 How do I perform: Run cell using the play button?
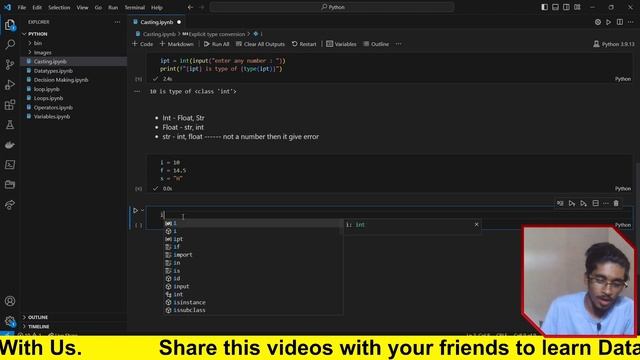135,211
